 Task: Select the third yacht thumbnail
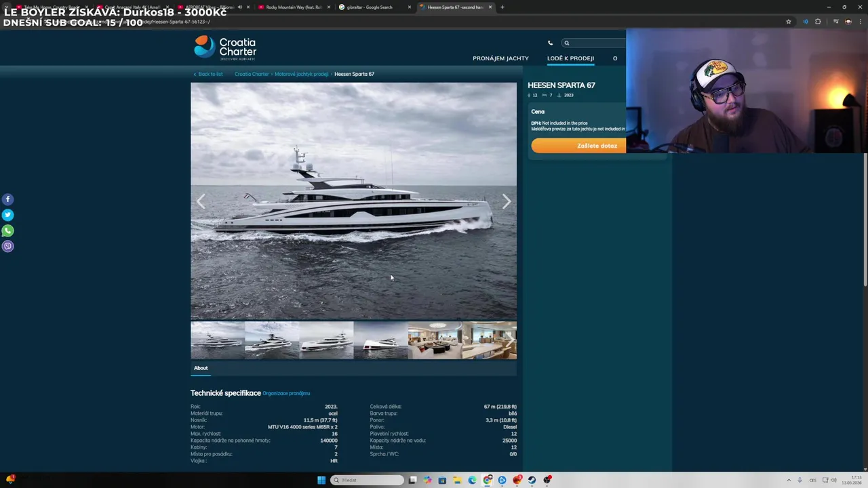(x=326, y=340)
